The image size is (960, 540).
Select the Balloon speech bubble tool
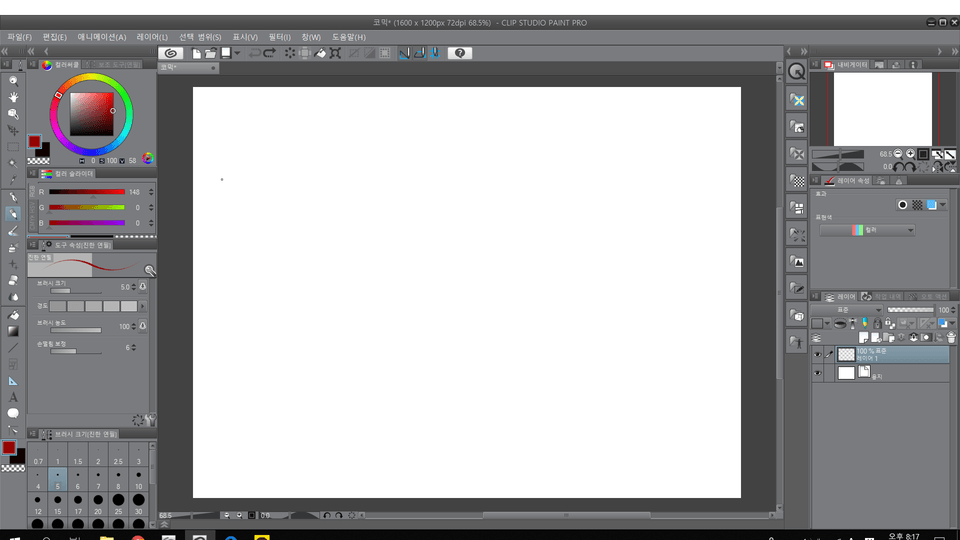[x=13, y=413]
